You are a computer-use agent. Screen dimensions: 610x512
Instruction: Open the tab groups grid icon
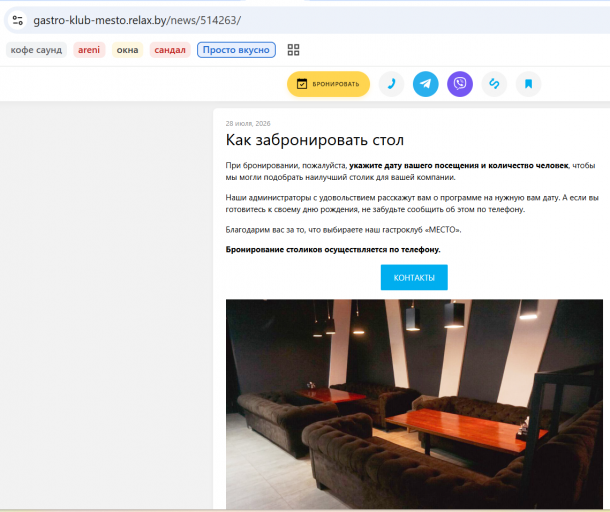[293, 50]
